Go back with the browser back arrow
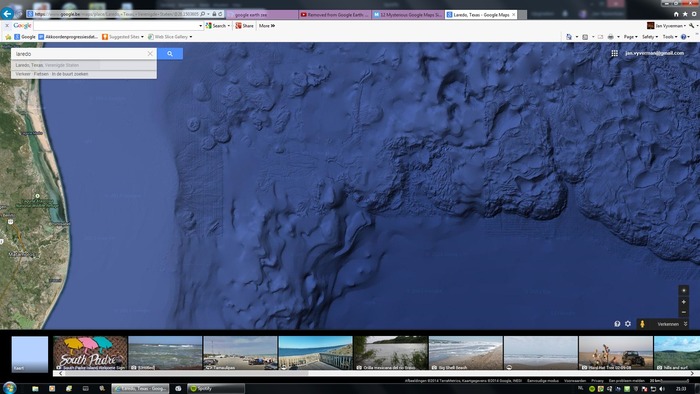Image resolution: width=700 pixels, height=394 pixels. pyautogui.click(x=7, y=13)
